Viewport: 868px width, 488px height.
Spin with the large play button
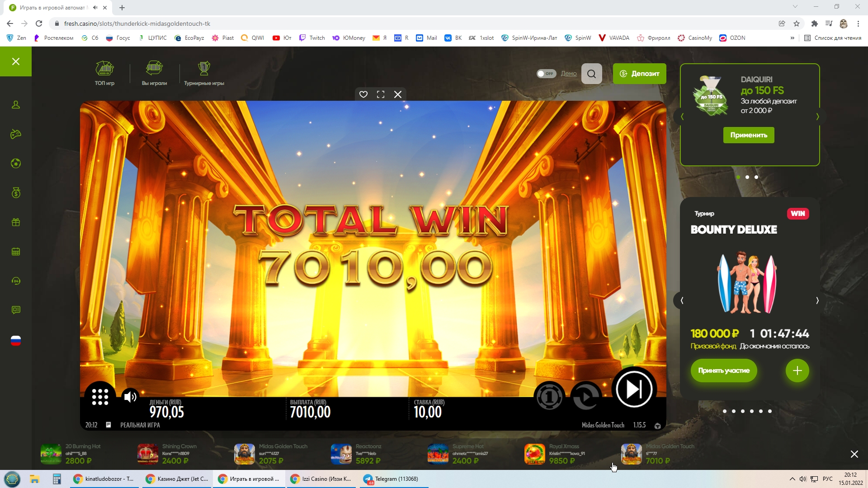(x=634, y=389)
